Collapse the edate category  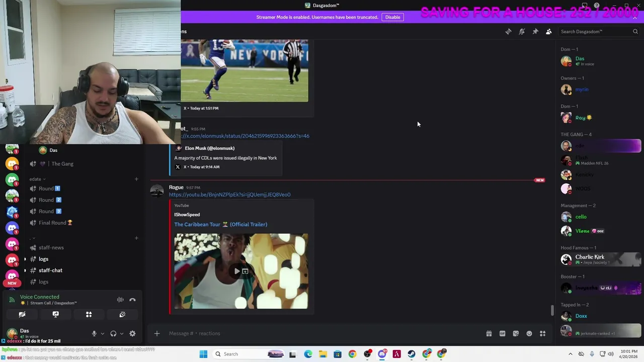pos(37,179)
